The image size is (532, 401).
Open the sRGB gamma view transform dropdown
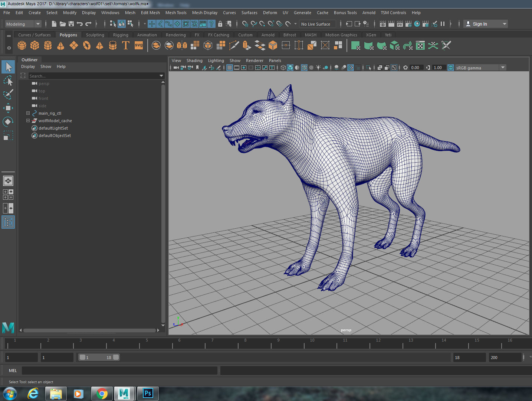480,68
